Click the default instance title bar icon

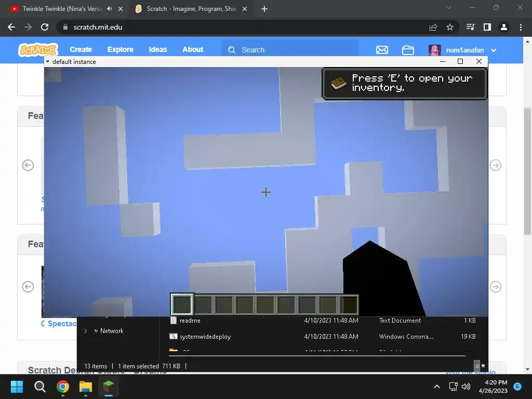click(48, 61)
